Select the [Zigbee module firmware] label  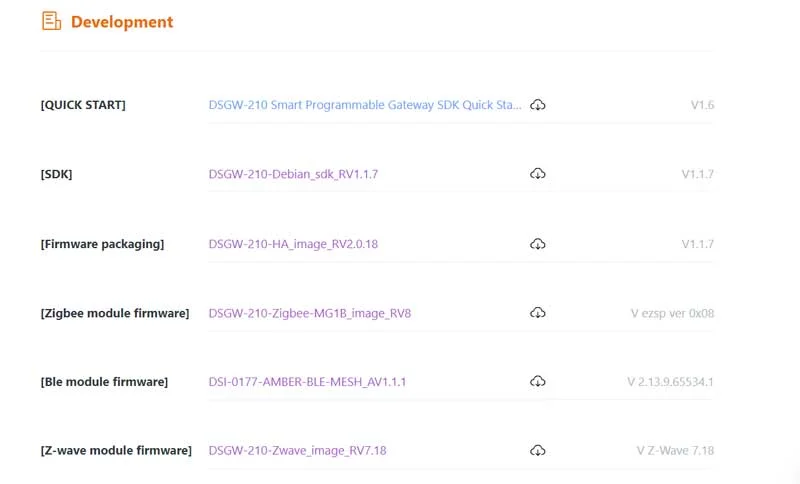click(115, 313)
